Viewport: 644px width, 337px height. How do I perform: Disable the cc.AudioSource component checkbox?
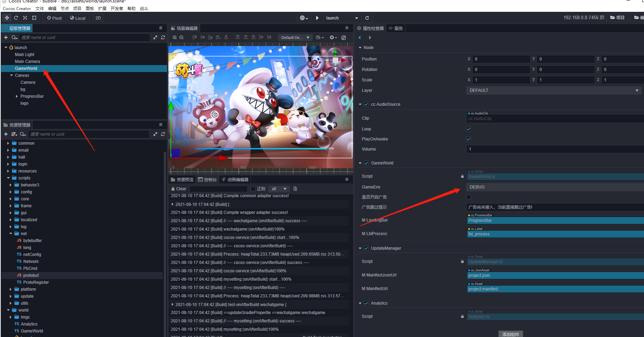point(366,104)
